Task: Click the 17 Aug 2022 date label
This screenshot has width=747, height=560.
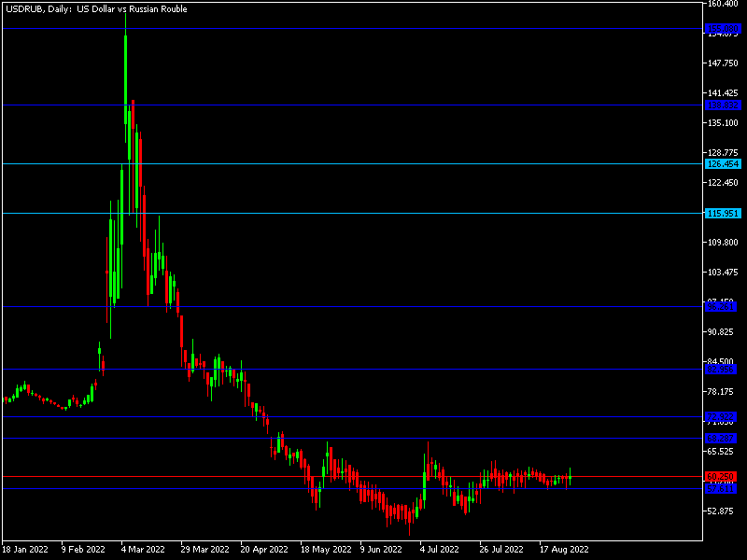Action: [x=564, y=549]
